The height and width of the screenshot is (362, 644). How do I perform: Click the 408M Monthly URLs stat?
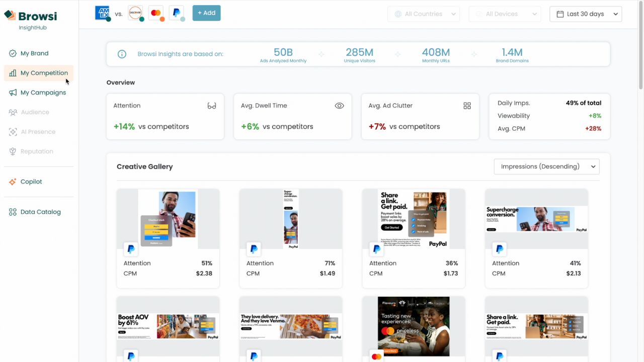pyautogui.click(x=436, y=55)
